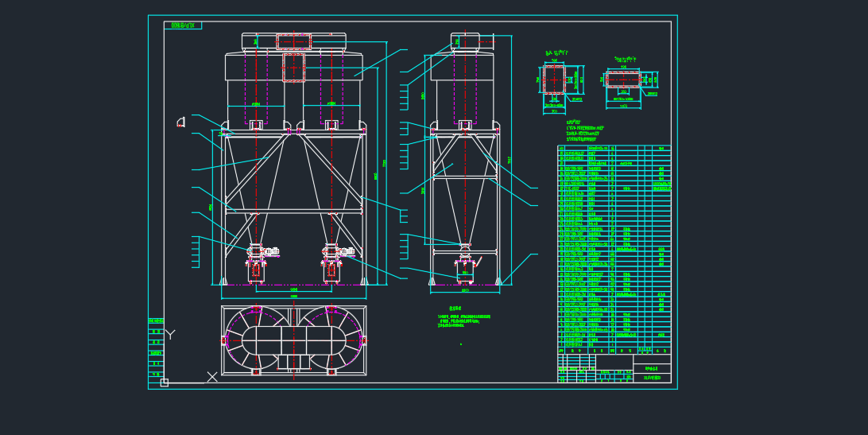Select the square flange detail view at upper right

coord(561,82)
